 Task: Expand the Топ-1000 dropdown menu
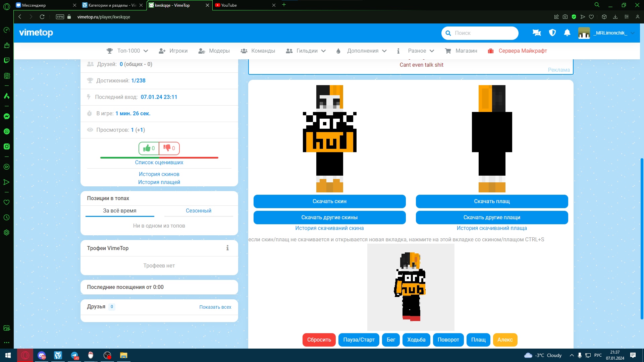coord(127,51)
